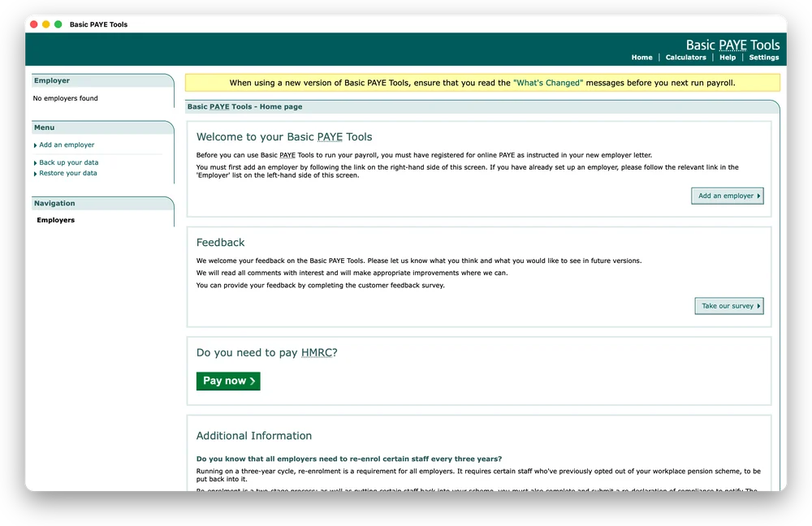Click the 'Feedback' section heading
This screenshot has height=526, width=812.
click(x=221, y=243)
